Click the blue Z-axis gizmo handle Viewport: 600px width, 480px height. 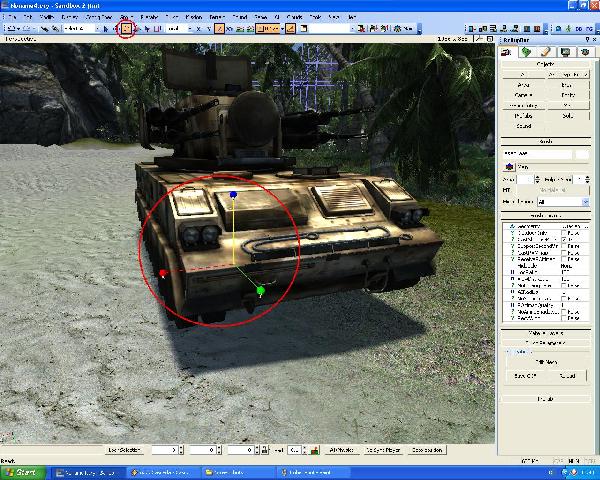click(233, 195)
